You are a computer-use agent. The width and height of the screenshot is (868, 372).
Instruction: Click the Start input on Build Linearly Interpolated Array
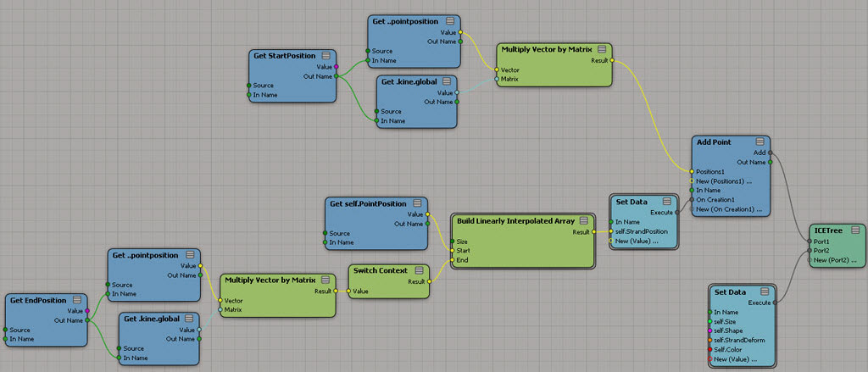click(451, 251)
